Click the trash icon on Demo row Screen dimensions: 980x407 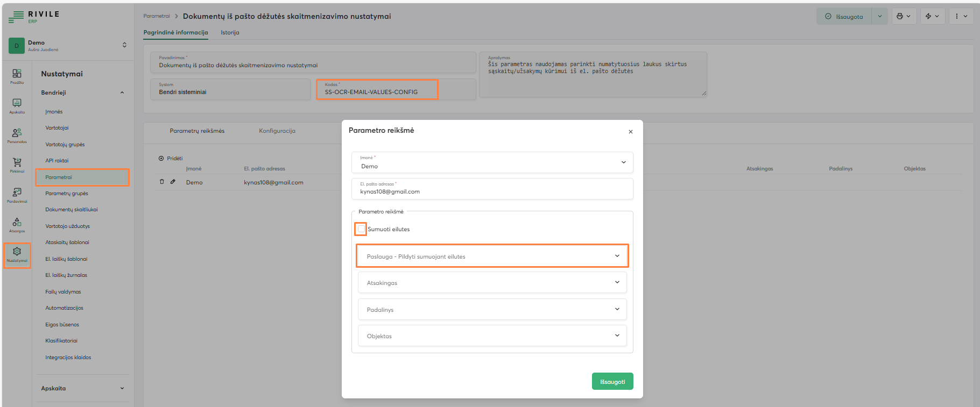tap(161, 182)
